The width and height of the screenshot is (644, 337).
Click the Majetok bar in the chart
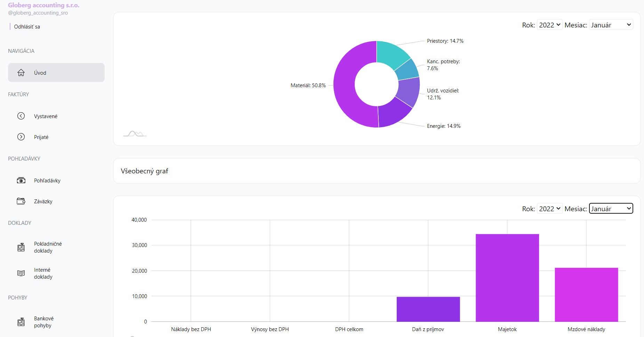click(x=507, y=278)
